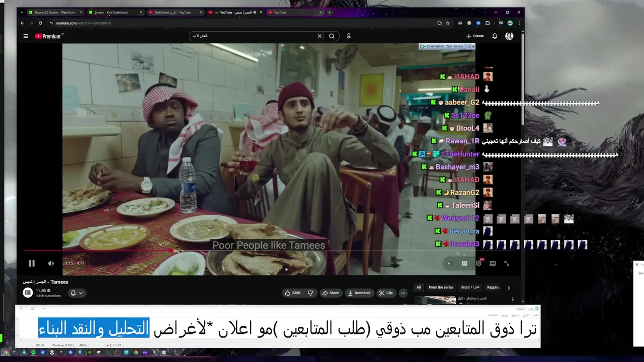Go back with the browser back arrow

[x=22, y=23]
